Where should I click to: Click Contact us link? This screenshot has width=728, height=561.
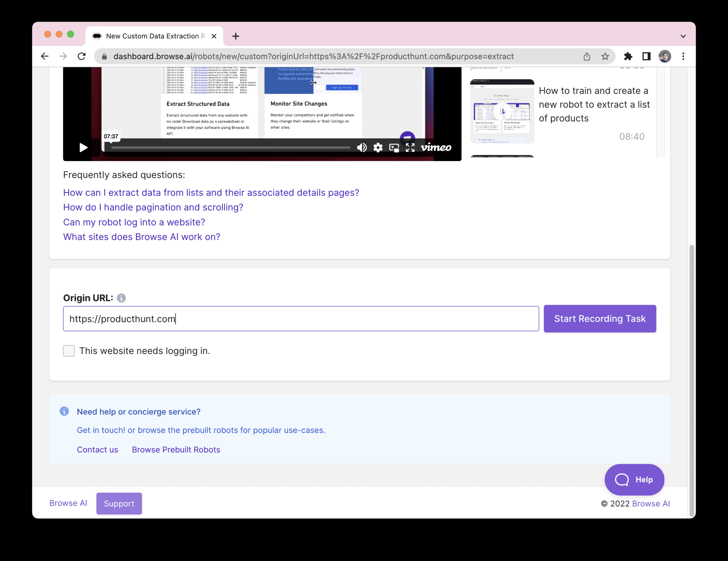click(x=97, y=449)
